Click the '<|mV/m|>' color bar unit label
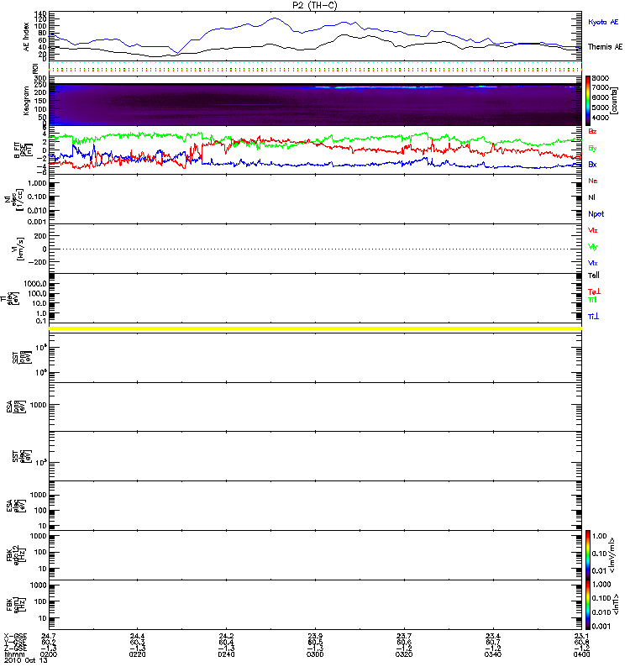The image size is (630, 672). point(613,555)
